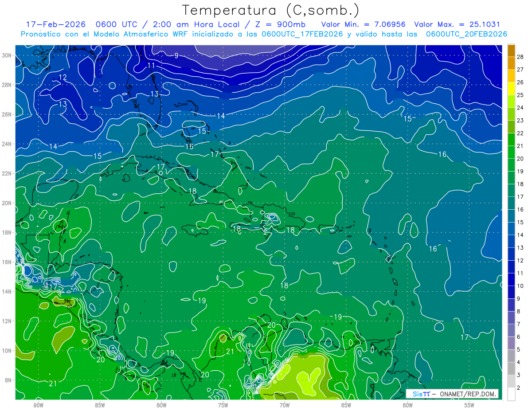Click the 28N latitude axis label

pyautogui.click(x=8, y=85)
